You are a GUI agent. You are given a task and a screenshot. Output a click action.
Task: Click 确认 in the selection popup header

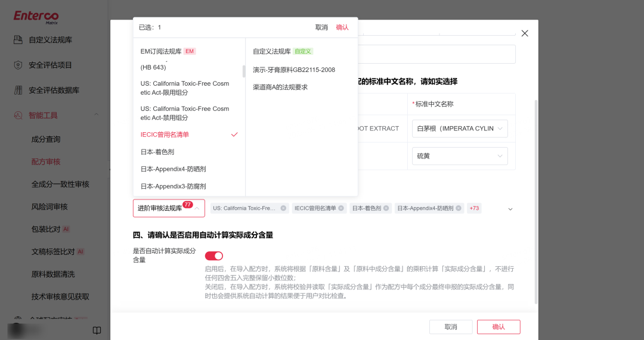[342, 27]
